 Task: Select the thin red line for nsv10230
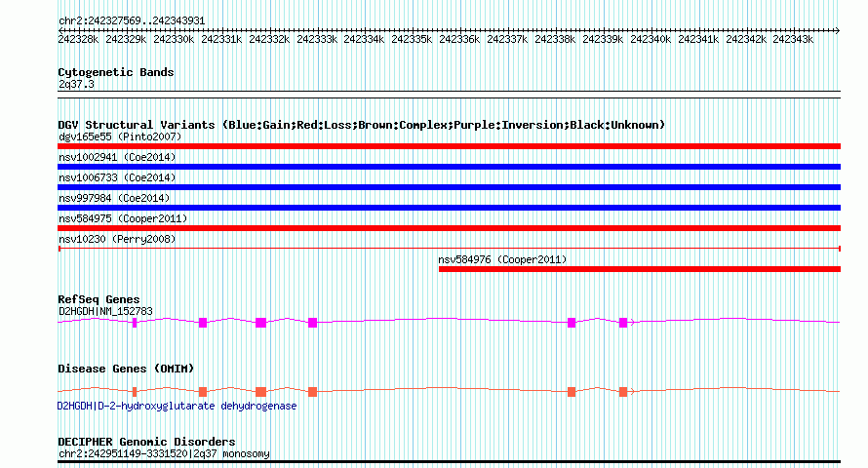point(449,249)
